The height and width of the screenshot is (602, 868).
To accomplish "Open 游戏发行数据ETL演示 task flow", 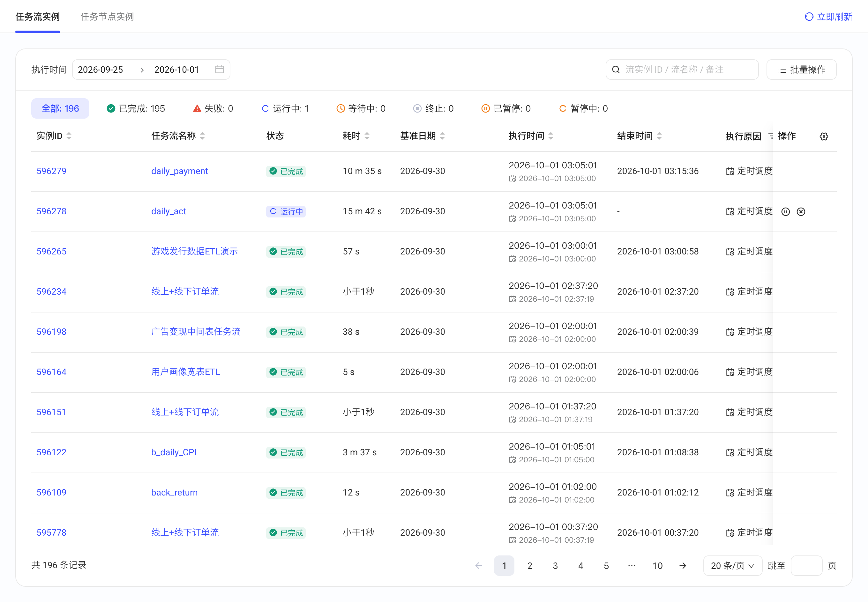I will 194,252.
